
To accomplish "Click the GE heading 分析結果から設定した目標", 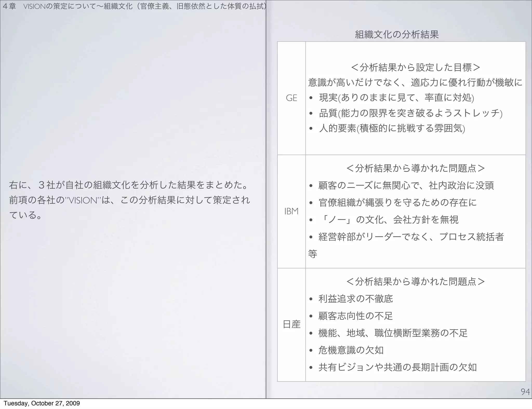I will click(x=415, y=67).
